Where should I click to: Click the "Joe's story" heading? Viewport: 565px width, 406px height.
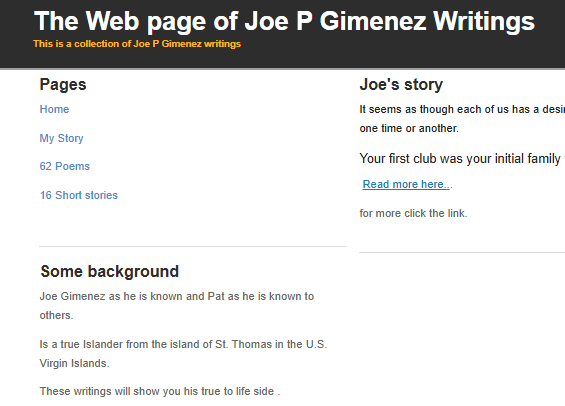(x=401, y=85)
